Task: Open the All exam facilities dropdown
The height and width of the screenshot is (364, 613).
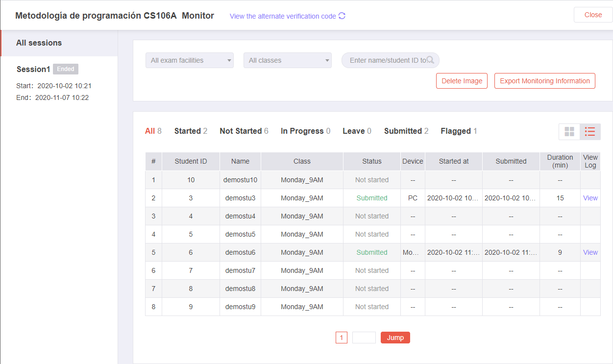Action: click(190, 60)
